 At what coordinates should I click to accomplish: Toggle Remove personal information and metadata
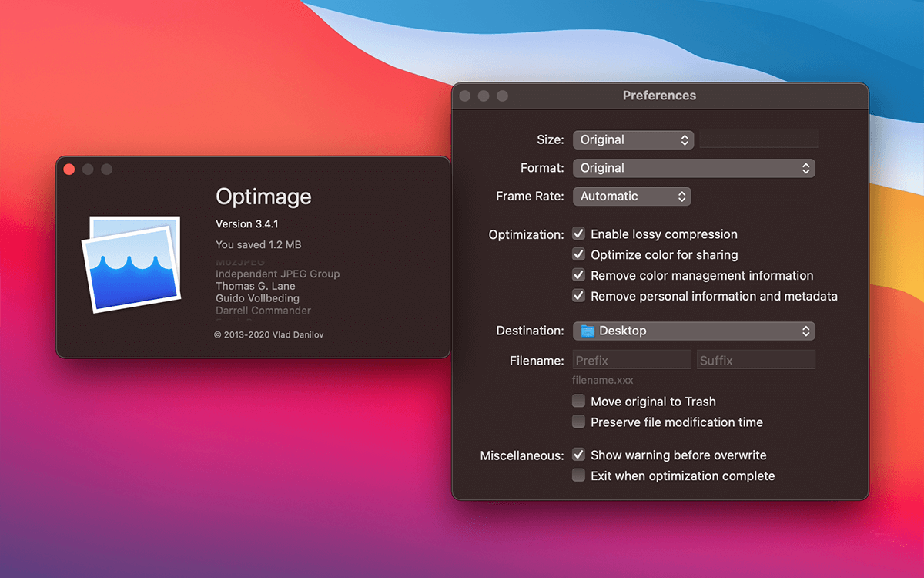pyautogui.click(x=578, y=296)
